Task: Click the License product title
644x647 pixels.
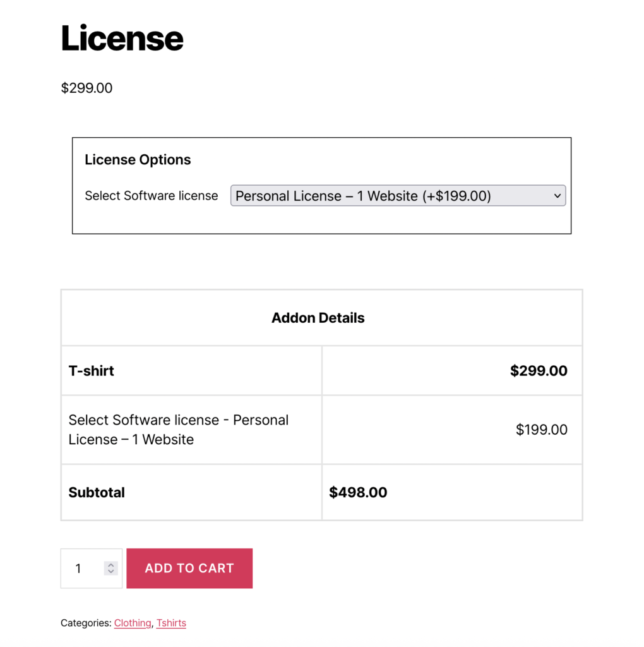Action: click(x=122, y=39)
